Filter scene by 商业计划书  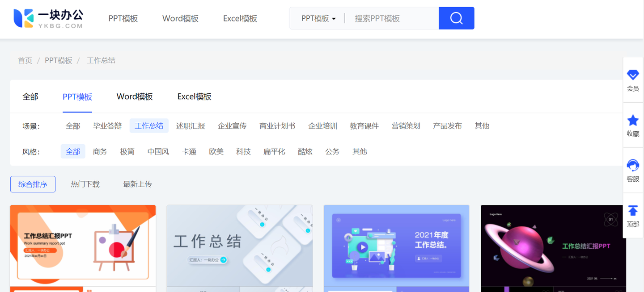pyautogui.click(x=277, y=126)
